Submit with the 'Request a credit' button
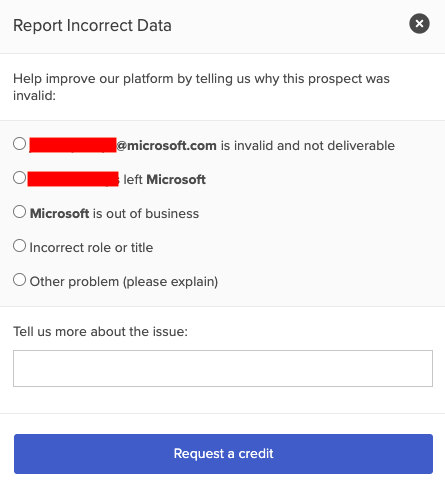The image size is (445, 484). point(223,454)
